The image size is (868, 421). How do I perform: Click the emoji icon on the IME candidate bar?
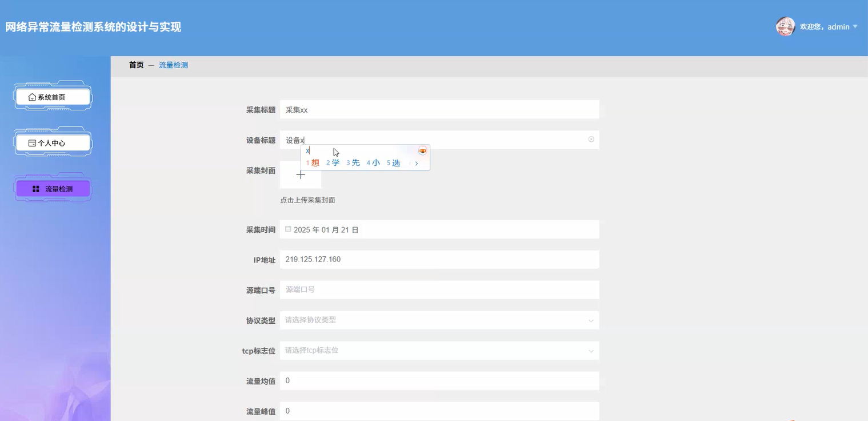[x=422, y=150]
